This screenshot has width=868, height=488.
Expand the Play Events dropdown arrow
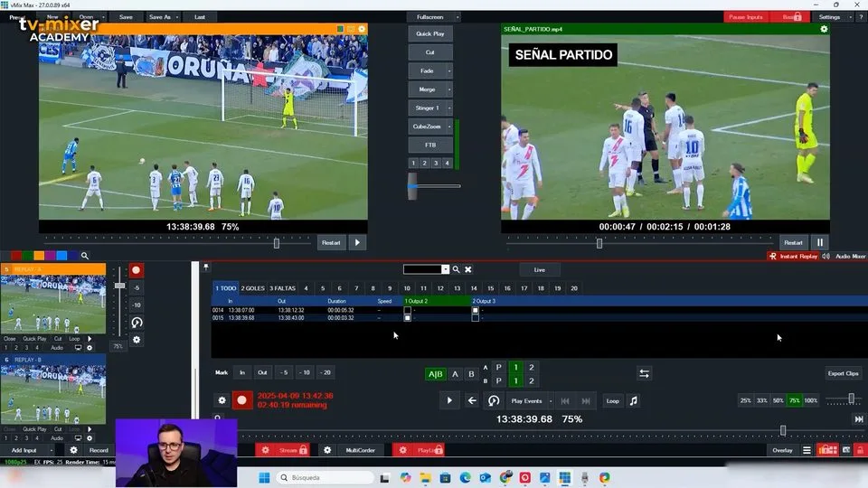pos(551,400)
